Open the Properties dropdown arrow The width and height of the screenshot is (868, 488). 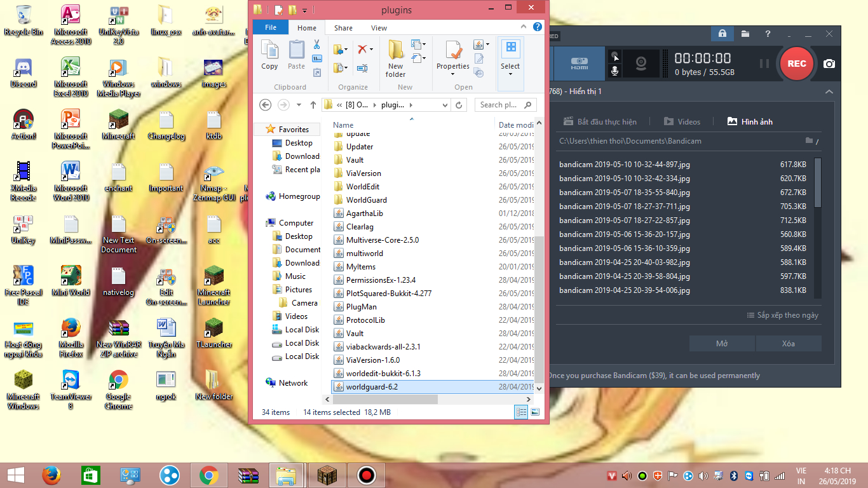[452, 74]
